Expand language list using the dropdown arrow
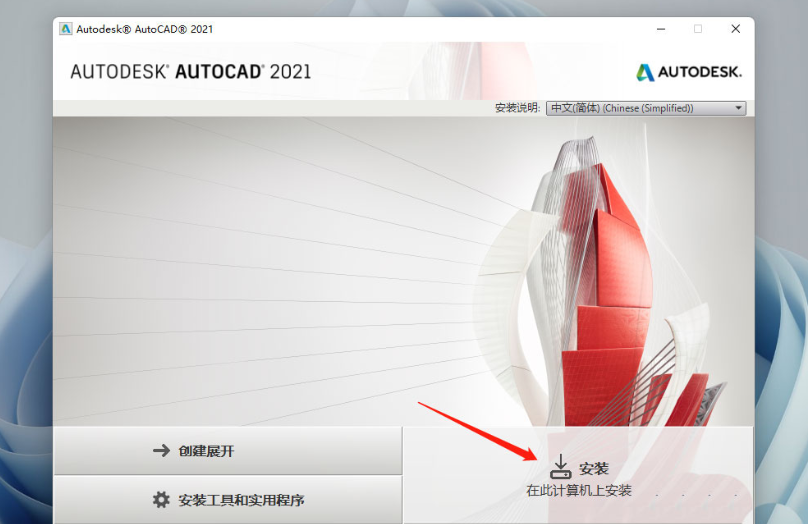808x524 pixels. click(x=739, y=108)
